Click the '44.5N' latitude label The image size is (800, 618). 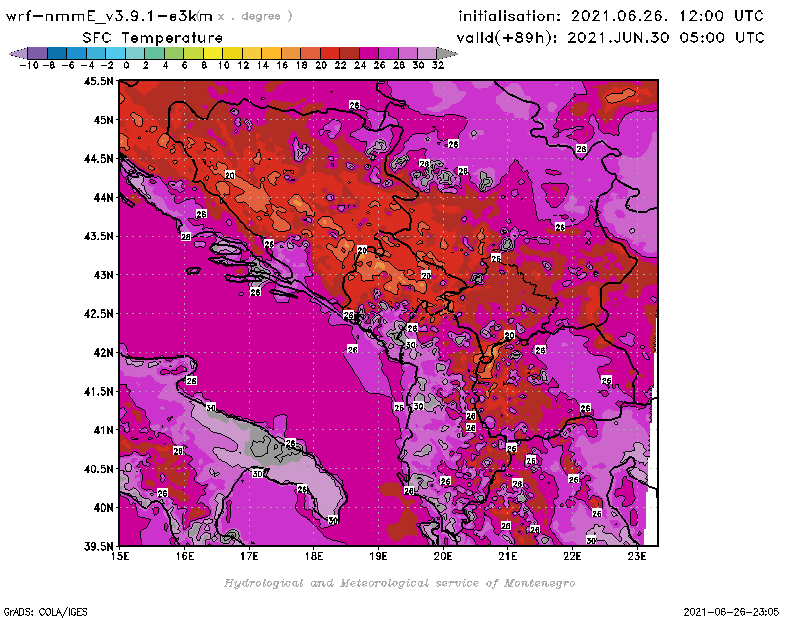click(98, 159)
